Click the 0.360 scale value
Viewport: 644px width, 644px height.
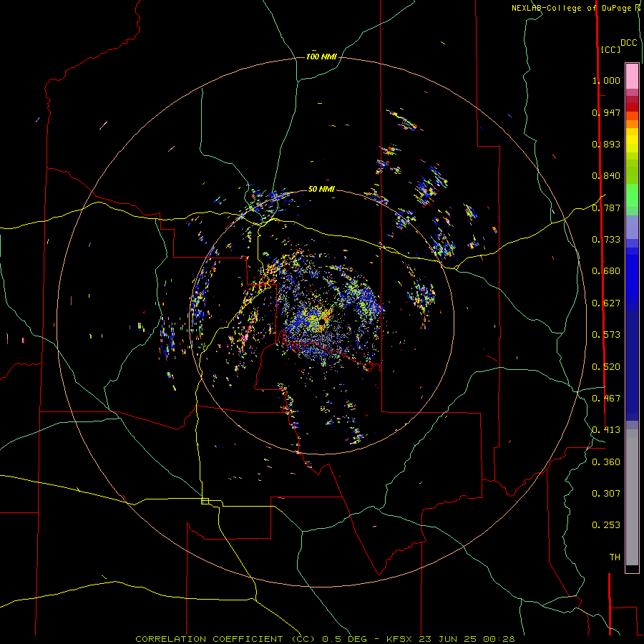[606, 462]
